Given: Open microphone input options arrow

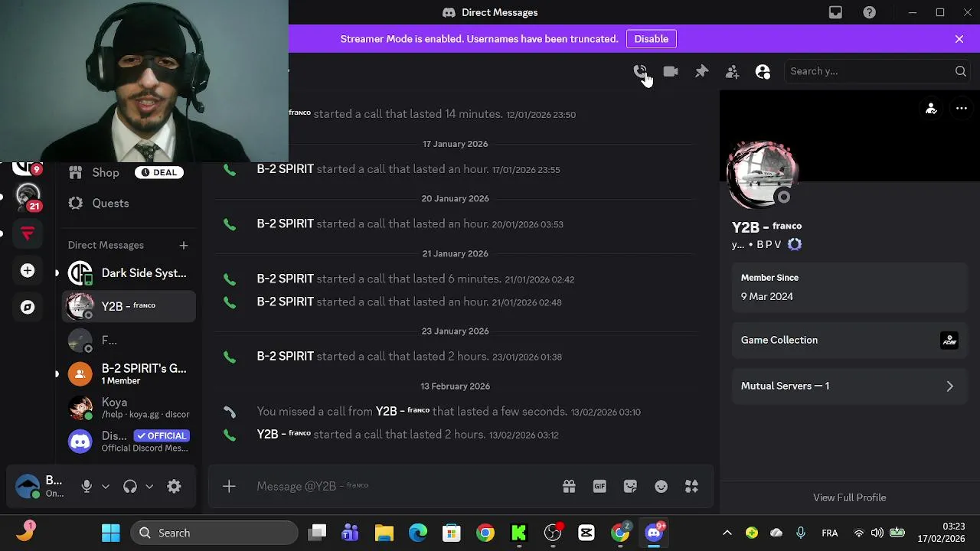Looking at the screenshot, I should coord(106,486).
